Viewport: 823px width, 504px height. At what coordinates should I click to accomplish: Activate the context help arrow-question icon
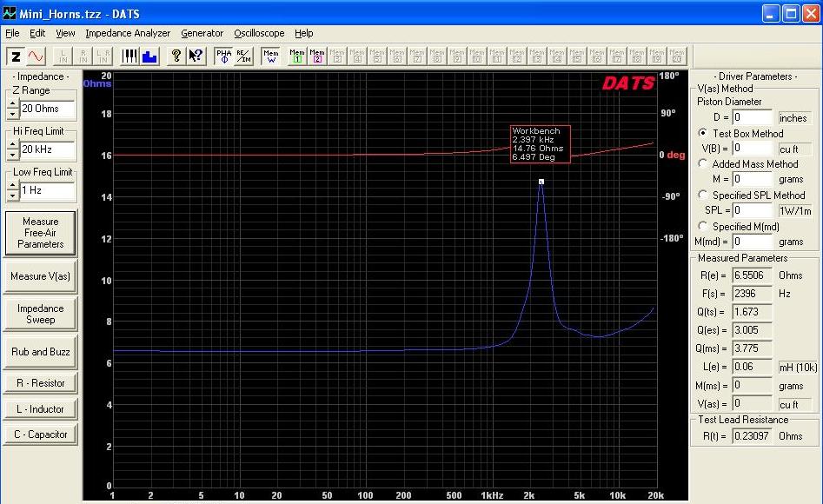pyautogui.click(x=196, y=56)
